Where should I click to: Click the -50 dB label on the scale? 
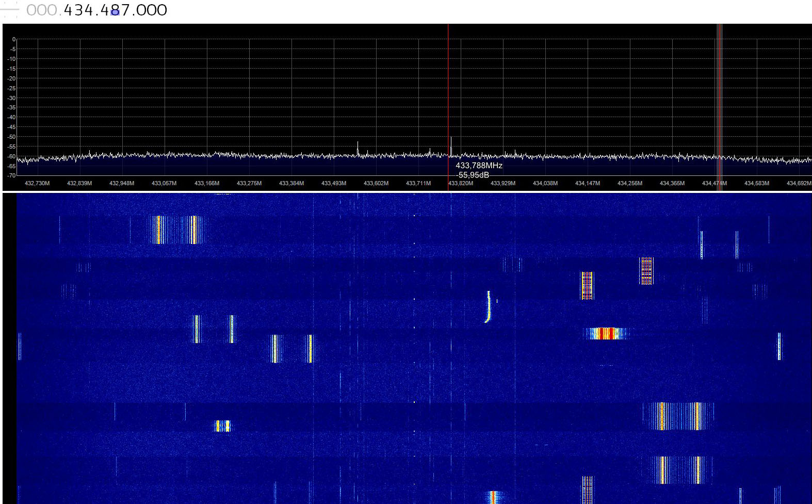(x=11, y=137)
